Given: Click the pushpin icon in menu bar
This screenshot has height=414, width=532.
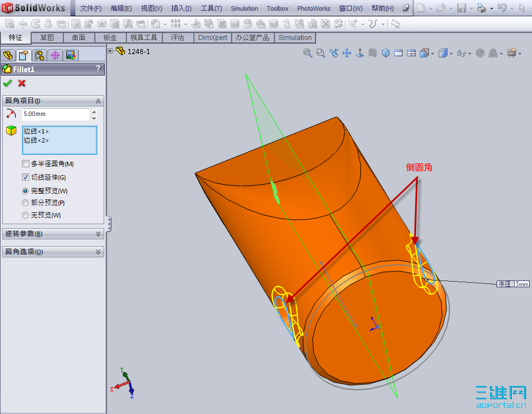Looking at the screenshot, I should click(406, 8).
